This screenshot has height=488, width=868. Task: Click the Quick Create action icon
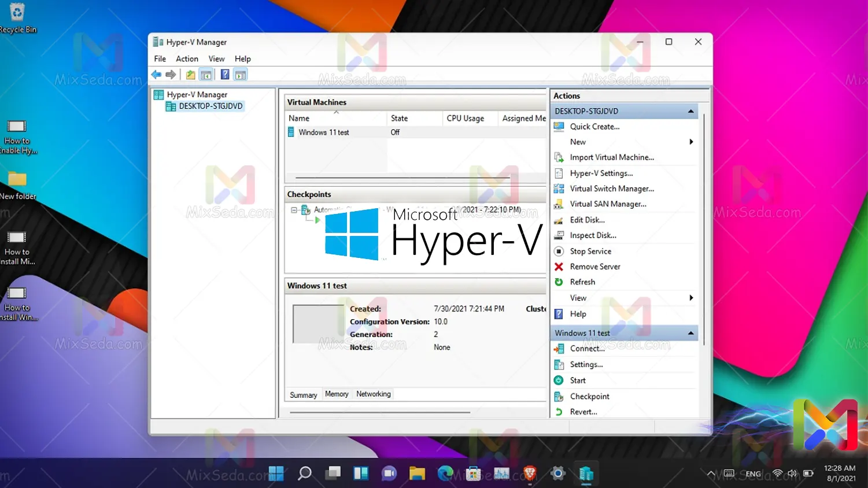click(559, 127)
